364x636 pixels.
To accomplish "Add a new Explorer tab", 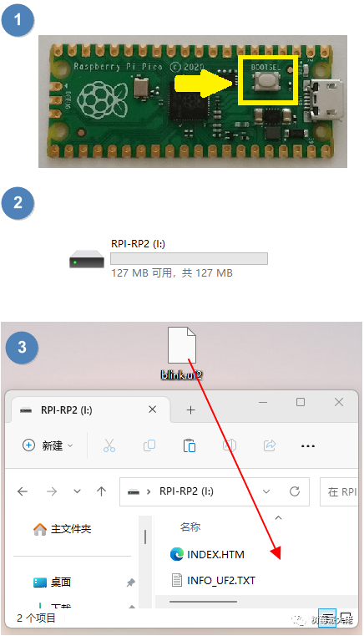I will 190,410.
